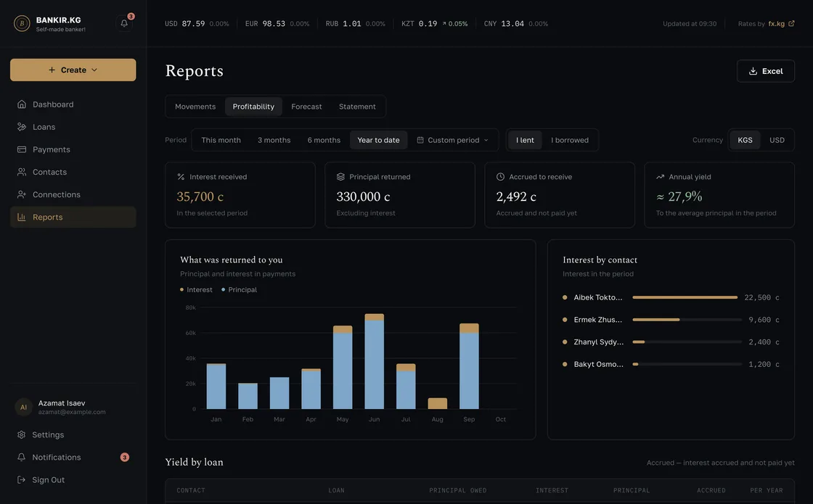Click the clock icon on Accrued to receive
The height and width of the screenshot is (504, 813).
click(x=500, y=177)
